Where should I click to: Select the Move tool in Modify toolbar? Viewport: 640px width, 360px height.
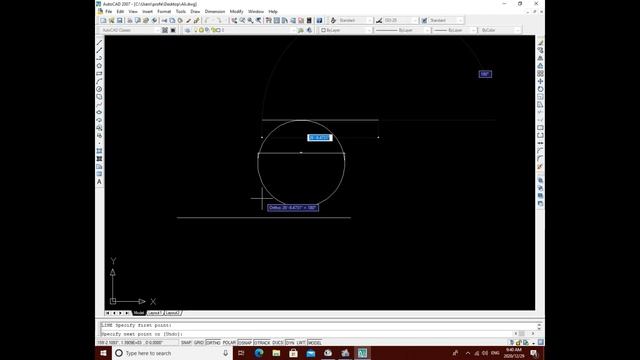[540, 81]
